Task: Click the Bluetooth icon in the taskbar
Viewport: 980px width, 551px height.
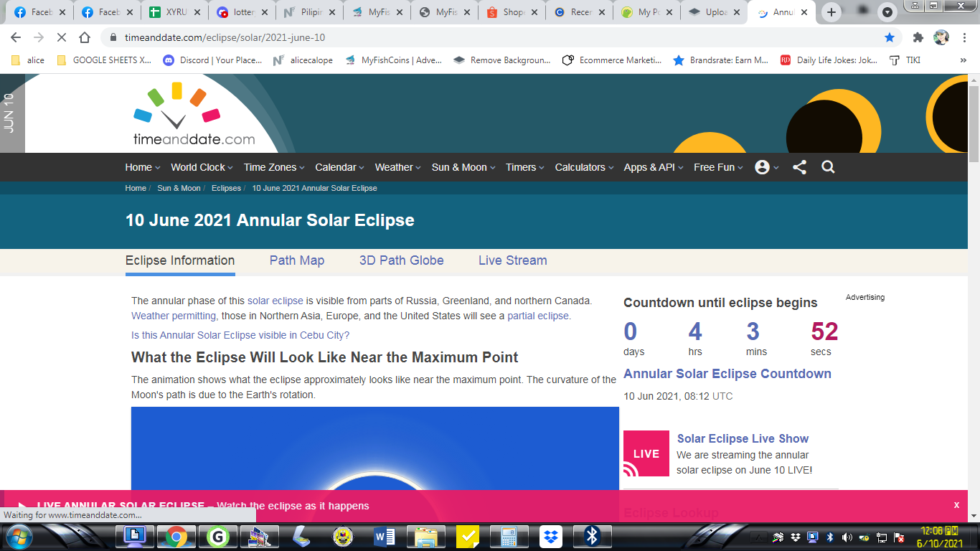Action: point(592,537)
